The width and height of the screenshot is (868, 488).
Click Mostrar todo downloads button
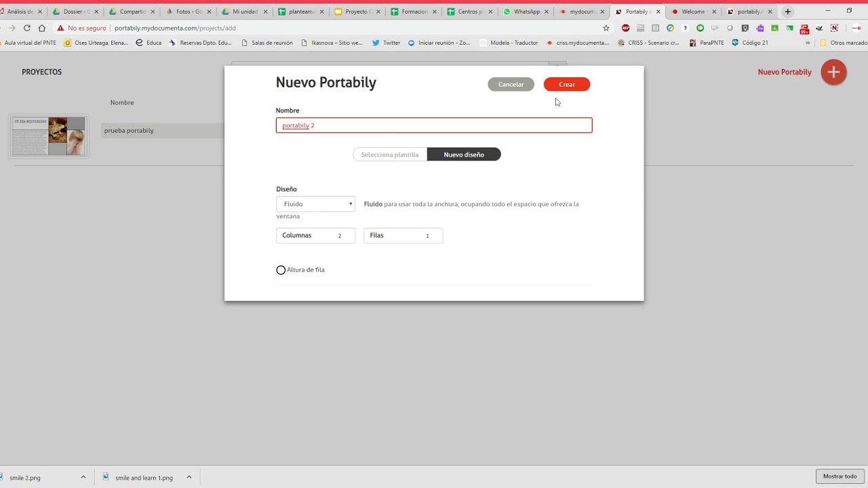[840, 476]
